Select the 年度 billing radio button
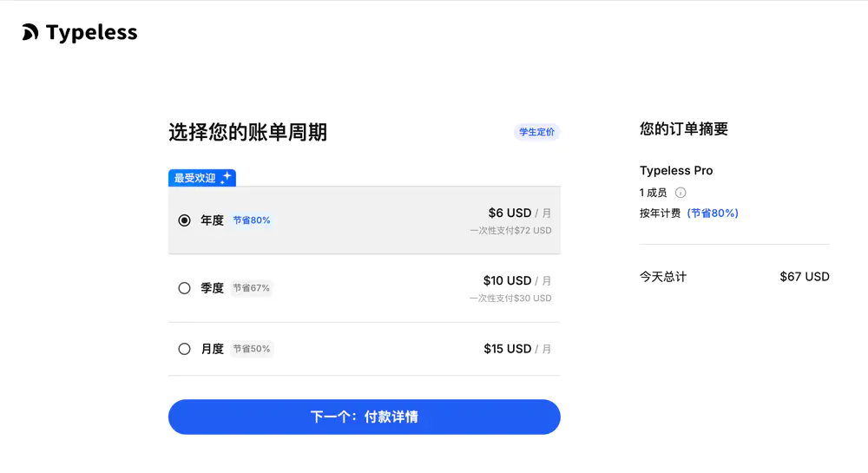The height and width of the screenshot is (473, 868). pos(184,220)
